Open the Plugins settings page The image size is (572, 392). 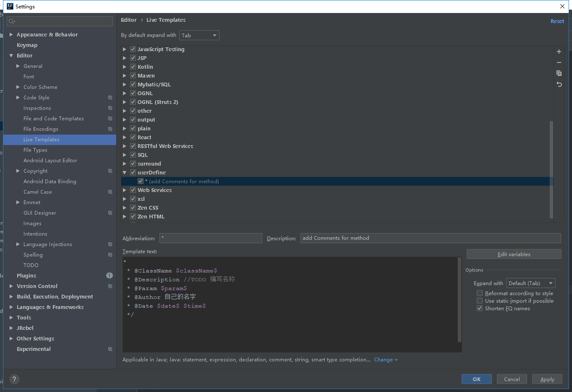point(26,275)
